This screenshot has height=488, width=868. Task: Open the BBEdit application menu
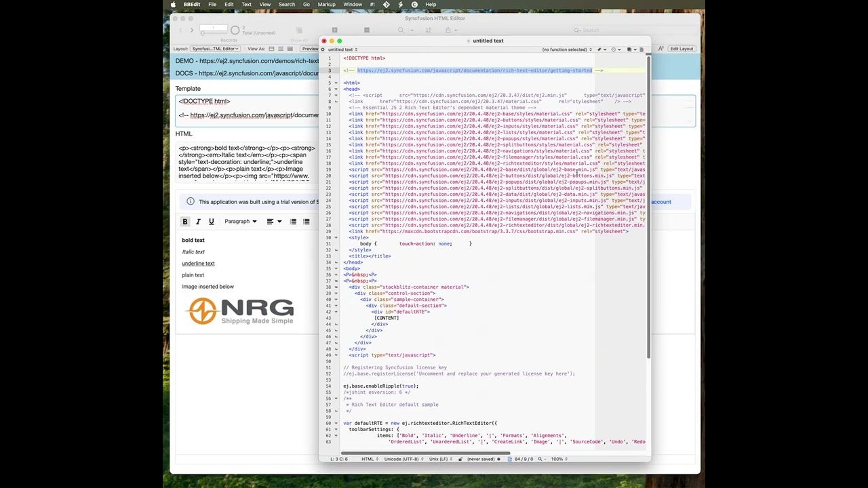(x=192, y=4)
